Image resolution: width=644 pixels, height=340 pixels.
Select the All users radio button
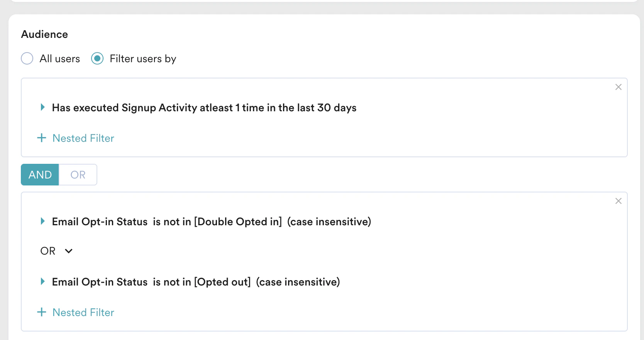click(27, 58)
